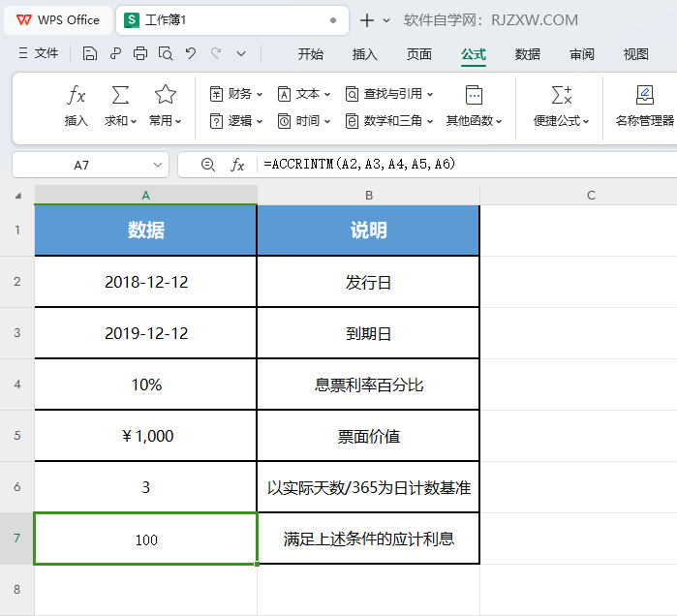Image resolution: width=677 pixels, height=616 pixels.
Task: Click the 说明 header cell
Action: [368, 231]
